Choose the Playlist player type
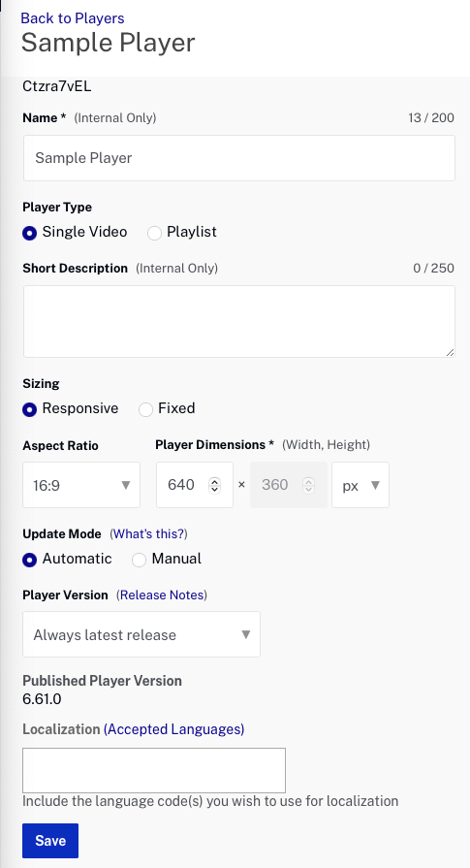The width and height of the screenshot is (470, 868). [154, 233]
